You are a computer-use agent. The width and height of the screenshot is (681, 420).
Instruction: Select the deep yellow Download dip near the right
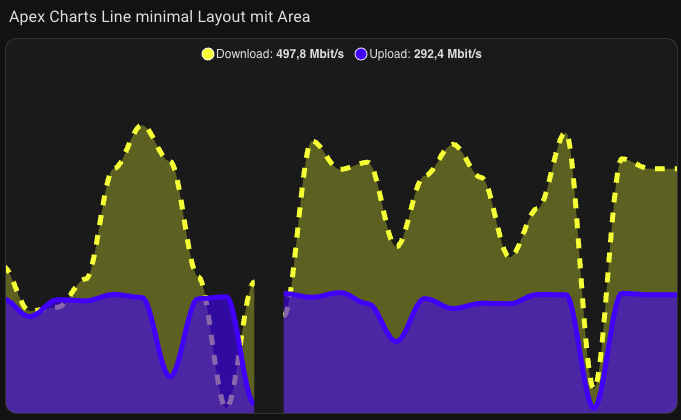tap(593, 386)
